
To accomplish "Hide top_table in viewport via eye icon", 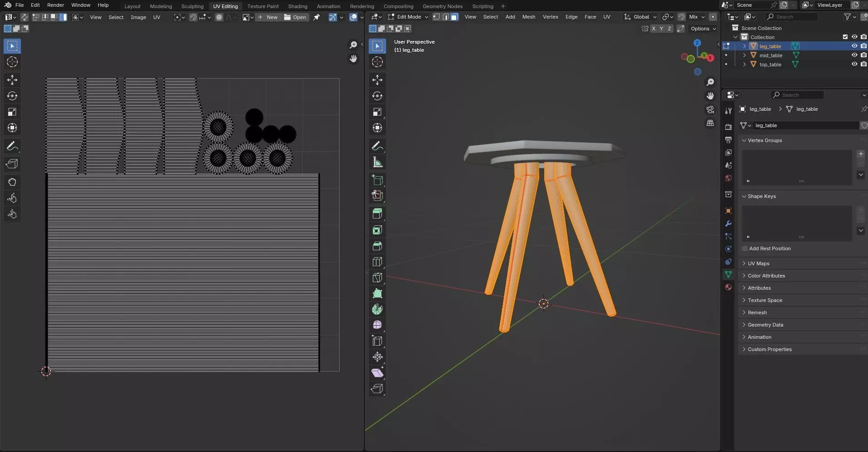I will (x=854, y=64).
